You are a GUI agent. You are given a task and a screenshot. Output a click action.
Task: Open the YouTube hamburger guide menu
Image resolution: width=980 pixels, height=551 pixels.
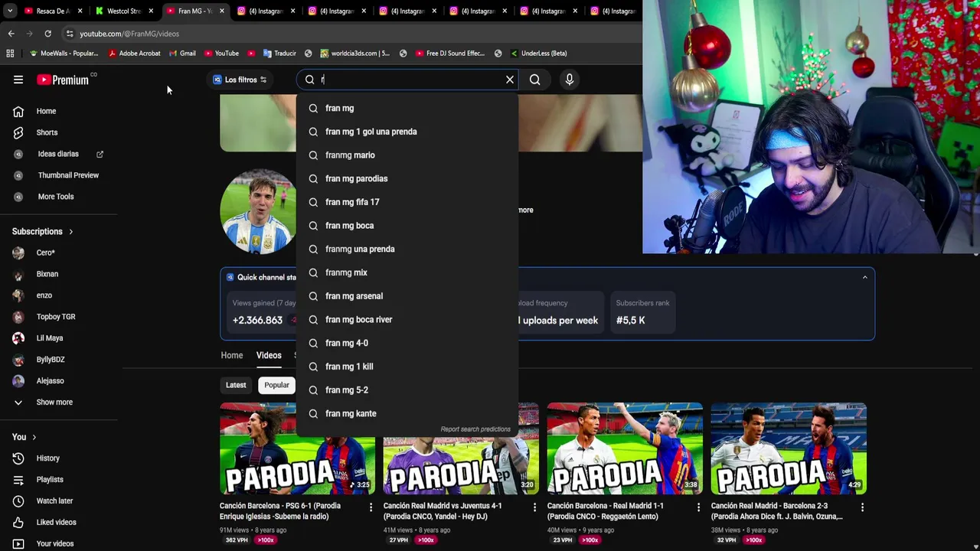pyautogui.click(x=18, y=80)
